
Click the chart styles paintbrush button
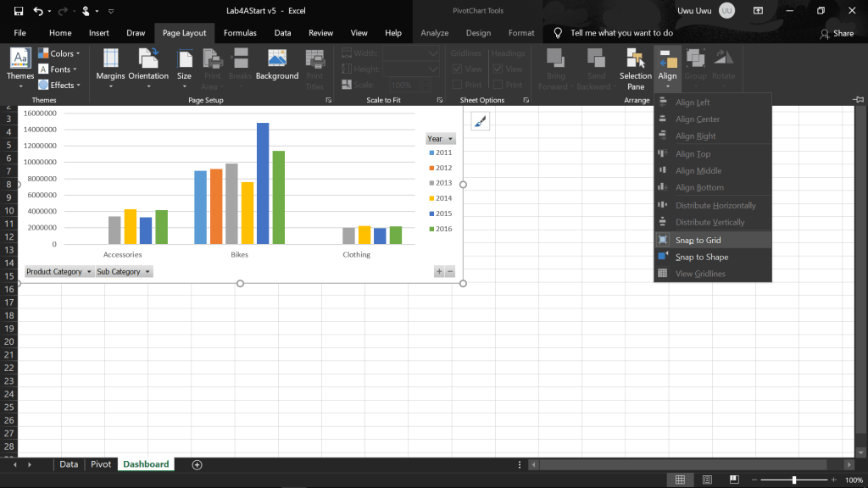click(x=480, y=122)
